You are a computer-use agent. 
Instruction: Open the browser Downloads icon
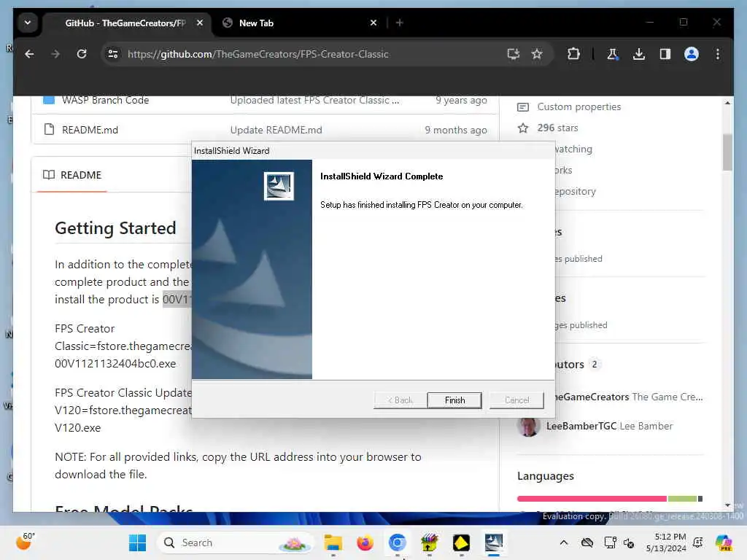coord(639,54)
